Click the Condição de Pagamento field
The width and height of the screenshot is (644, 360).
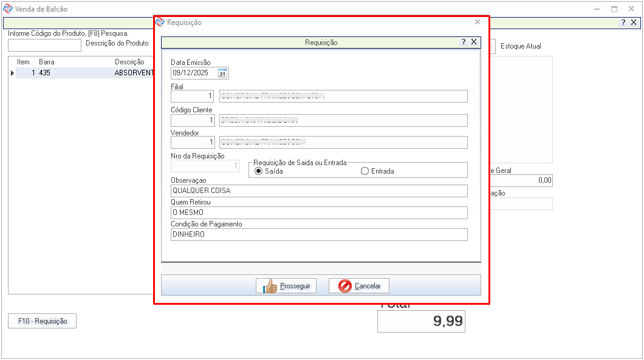click(319, 235)
